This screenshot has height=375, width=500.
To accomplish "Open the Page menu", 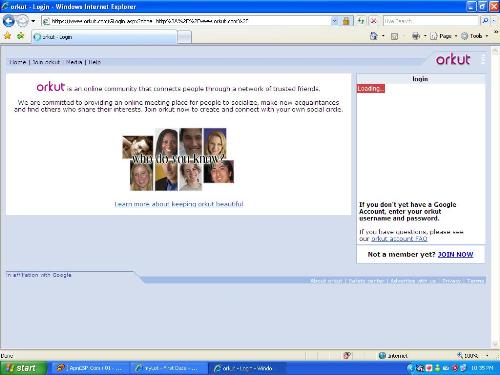I will (x=444, y=36).
